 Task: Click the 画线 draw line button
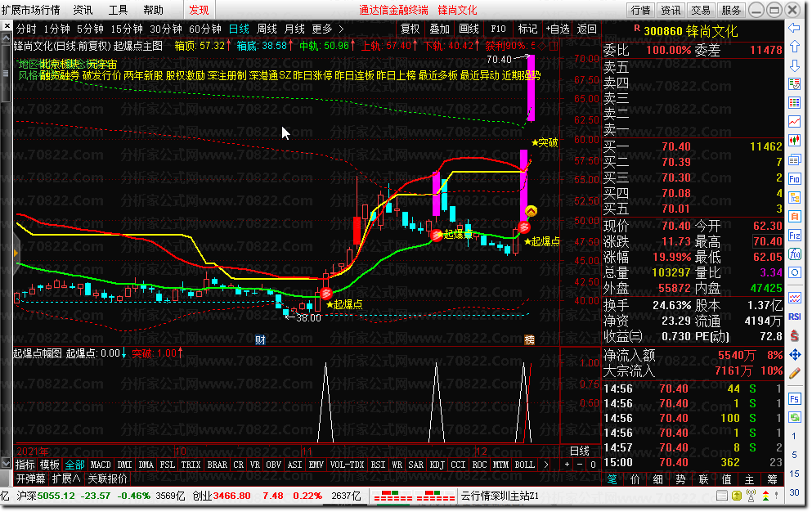469,29
